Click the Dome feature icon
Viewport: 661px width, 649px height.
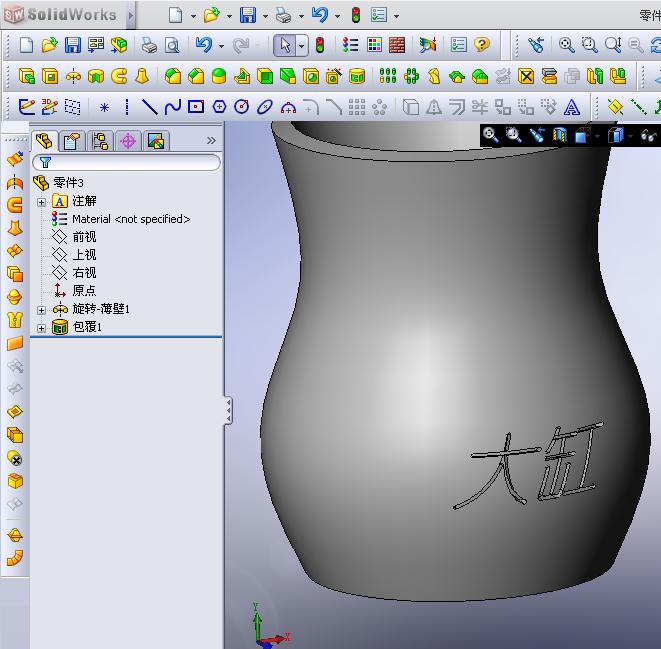coord(219,77)
